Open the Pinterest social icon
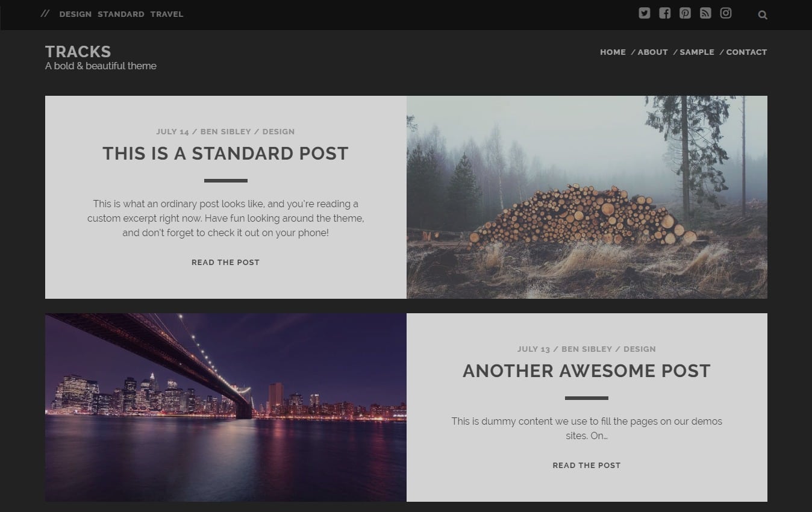812x512 pixels. 685,13
